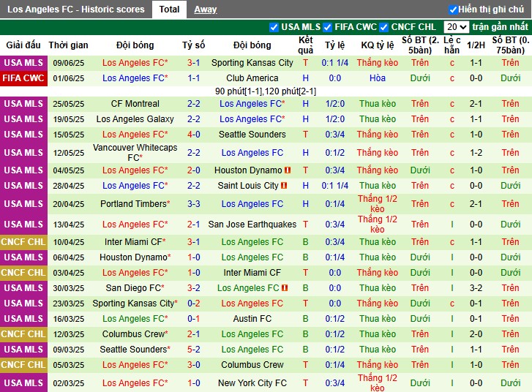Screen dimensions: 532x392
Task: Select the 90 phút[1-1],120 phút[2-1] note
Action: [x=266, y=91]
